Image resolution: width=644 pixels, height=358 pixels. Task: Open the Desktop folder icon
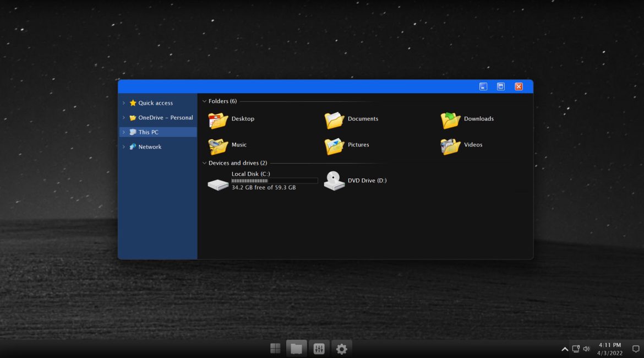coord(218,120)
